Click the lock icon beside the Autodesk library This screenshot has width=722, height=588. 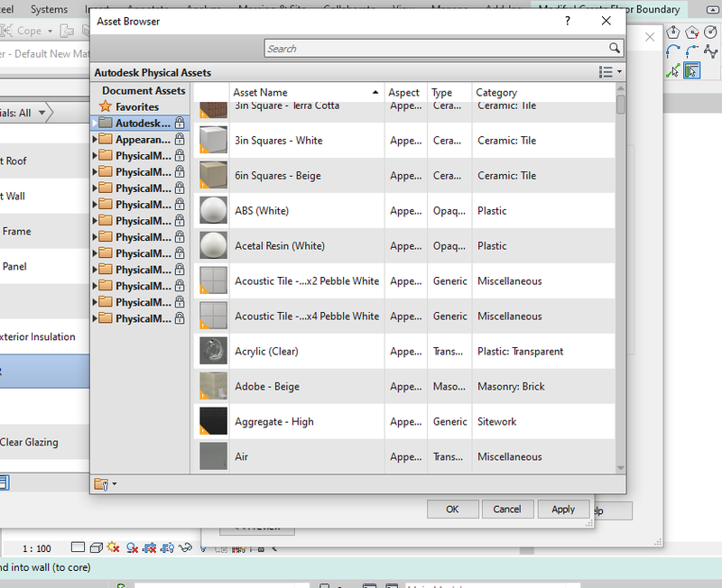click(x=180, y=123)
